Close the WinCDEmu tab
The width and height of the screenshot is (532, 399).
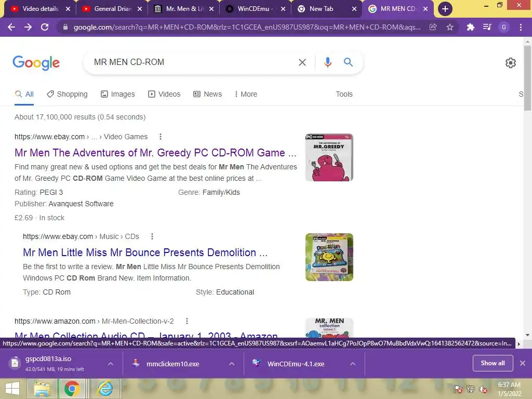283,9
